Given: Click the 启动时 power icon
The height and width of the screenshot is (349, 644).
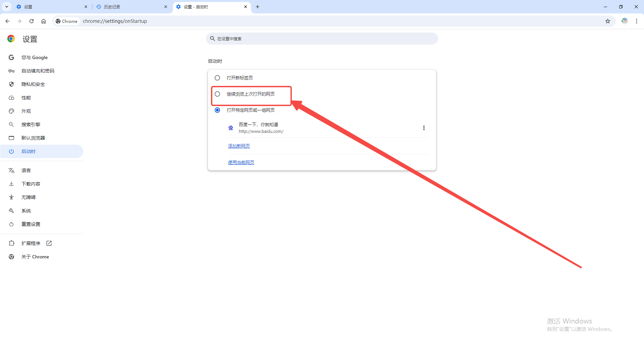Looking at the screenshot, I should click(11, 151).
